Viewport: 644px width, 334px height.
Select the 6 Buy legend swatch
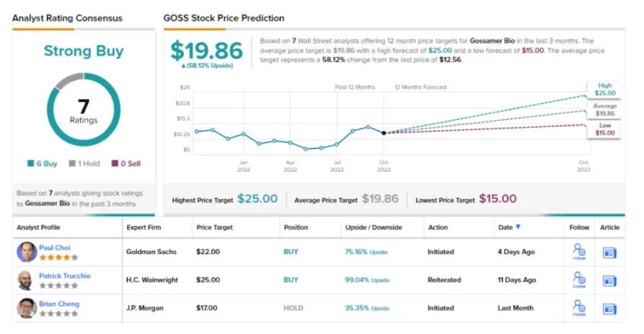[x=30, y=164]
